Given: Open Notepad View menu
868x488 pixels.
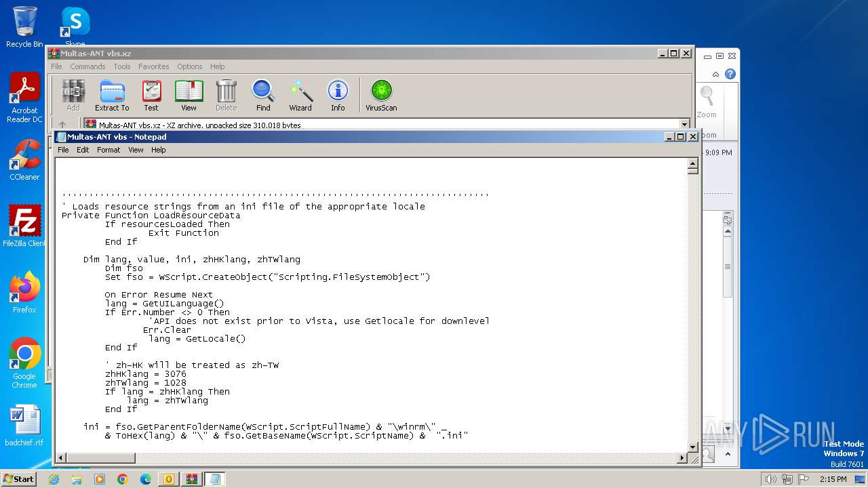Looking at the screenshot, I should (136, 150).
